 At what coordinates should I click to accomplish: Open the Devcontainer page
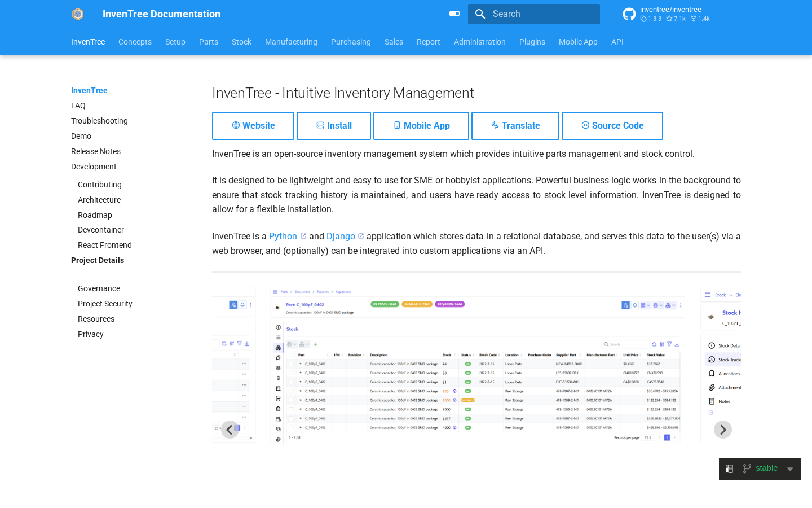pos(101,230)
